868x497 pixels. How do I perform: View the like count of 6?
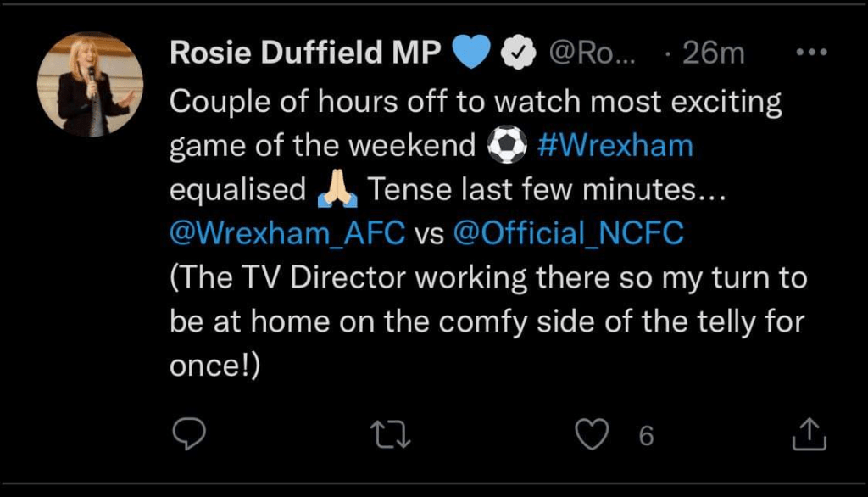click(x=646, y=436)
